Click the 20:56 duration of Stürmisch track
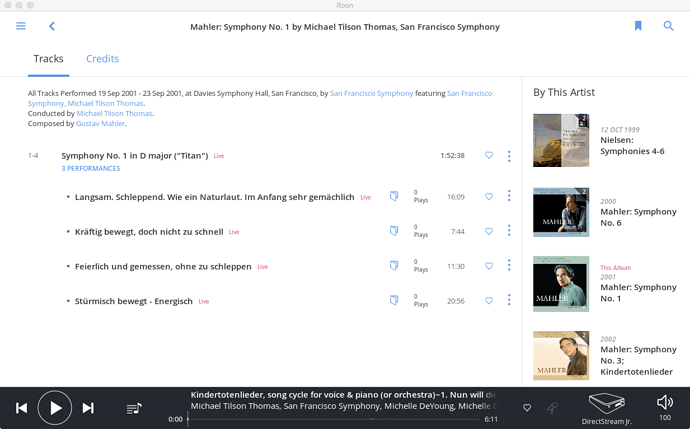 click(x=456, y=301)
